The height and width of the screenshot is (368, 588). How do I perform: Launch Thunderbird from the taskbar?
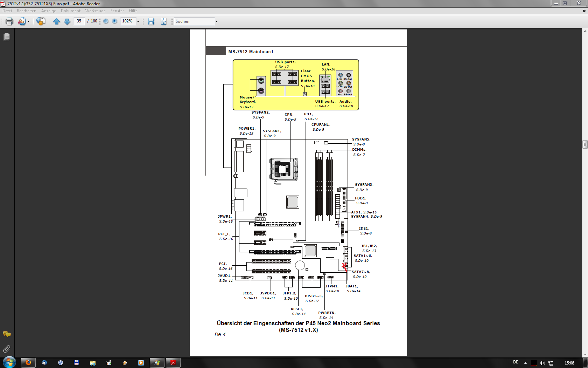pyautogui.click(x=44, y=363)
